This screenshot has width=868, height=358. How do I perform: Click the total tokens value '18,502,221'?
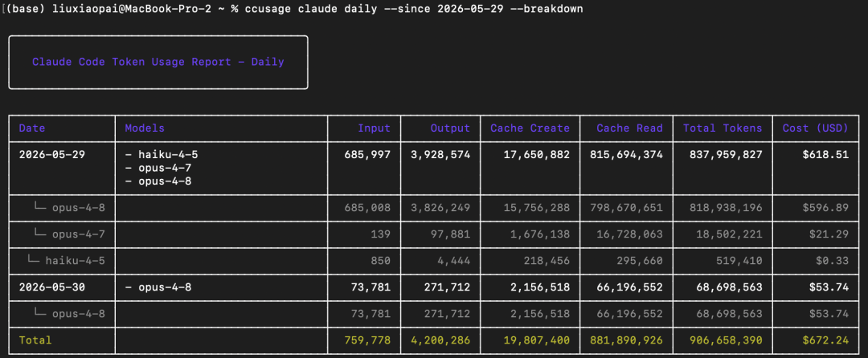coord(729,234)
